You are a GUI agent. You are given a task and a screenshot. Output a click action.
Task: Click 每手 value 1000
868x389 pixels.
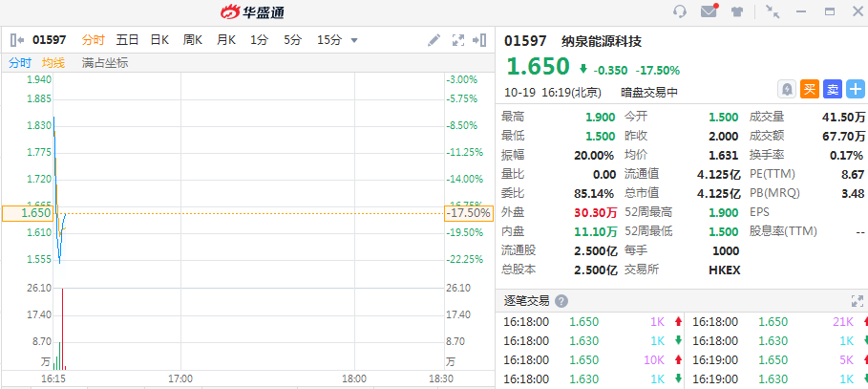[x=725, y=250]
